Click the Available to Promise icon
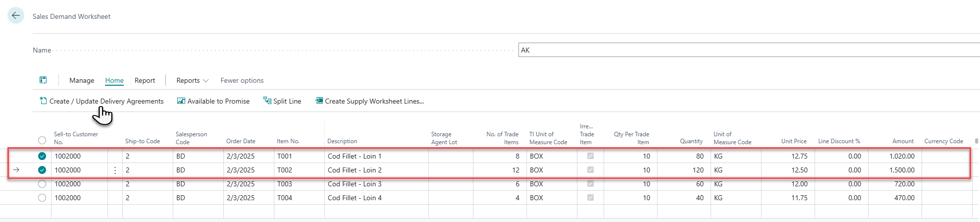Viewport: 980px width, 222px height. pyautogui.click(x=181, y=101)
